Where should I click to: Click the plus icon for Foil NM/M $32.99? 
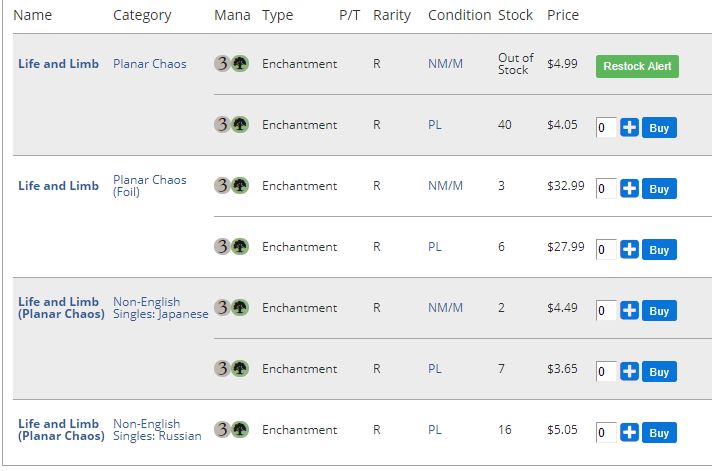[x=629, y=188]
